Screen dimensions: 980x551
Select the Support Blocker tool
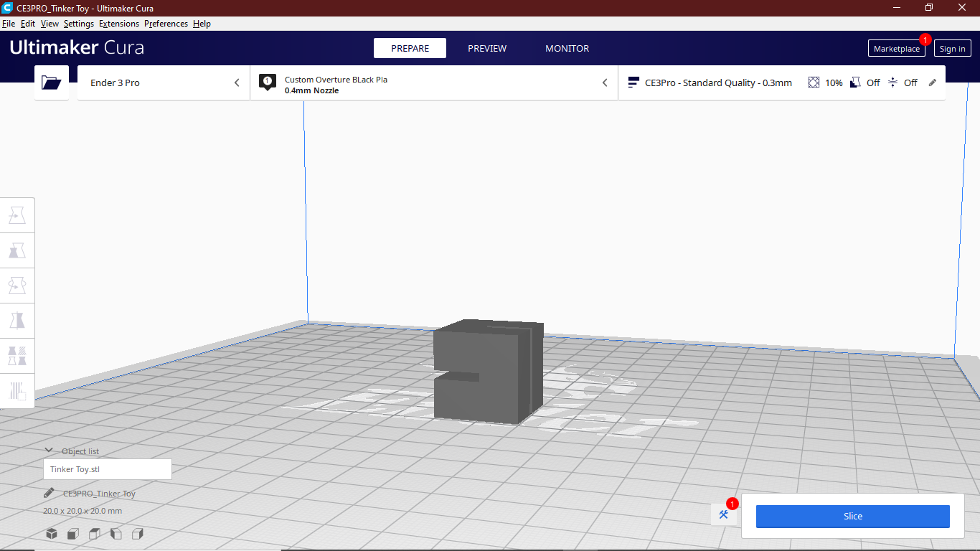coord(17,390)
